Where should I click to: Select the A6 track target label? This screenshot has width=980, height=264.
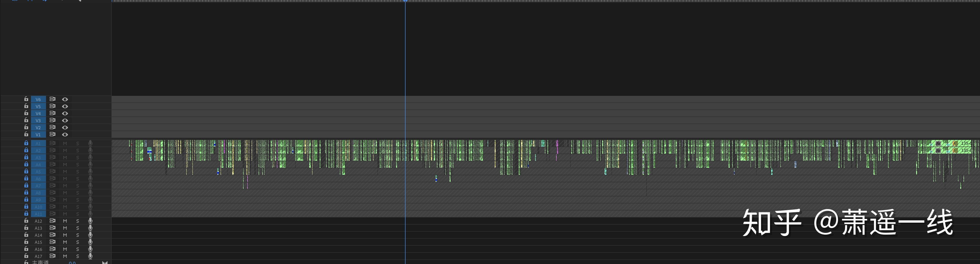click(x=38, y=179)
